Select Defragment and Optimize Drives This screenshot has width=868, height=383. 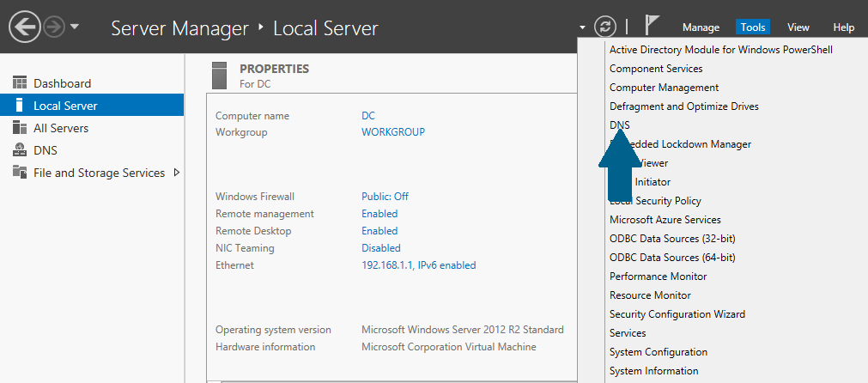[x=683, y=106]
